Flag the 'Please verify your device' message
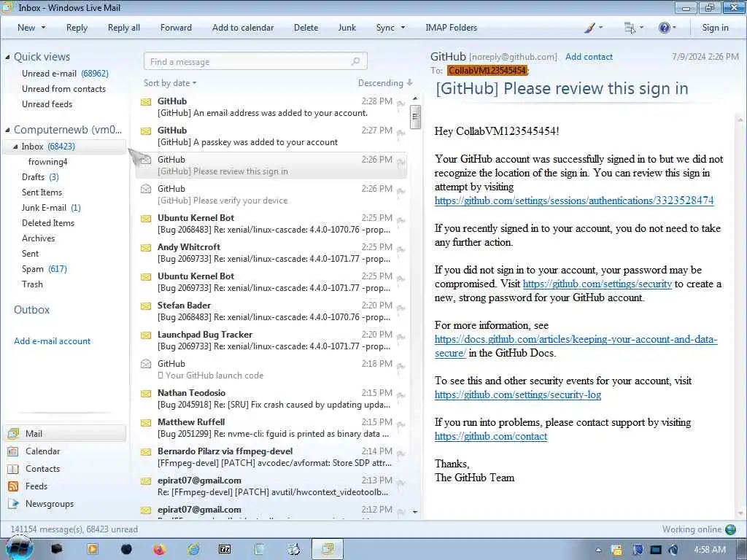 click(400, 192)
